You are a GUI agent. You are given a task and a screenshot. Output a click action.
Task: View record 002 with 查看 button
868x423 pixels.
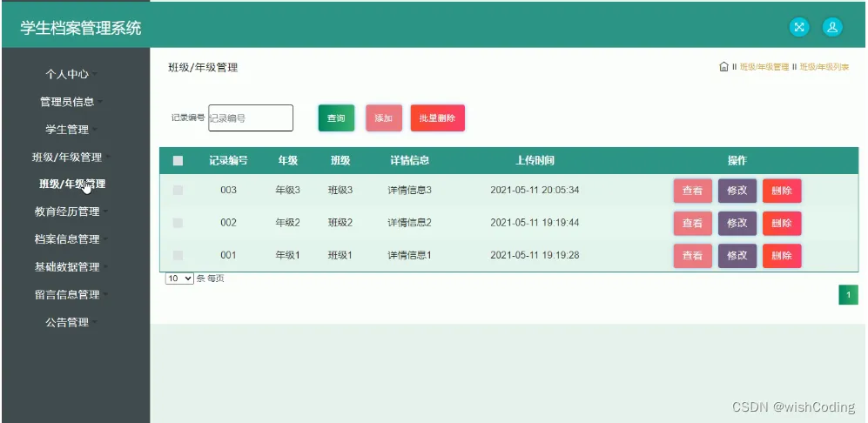coord(692,223)
